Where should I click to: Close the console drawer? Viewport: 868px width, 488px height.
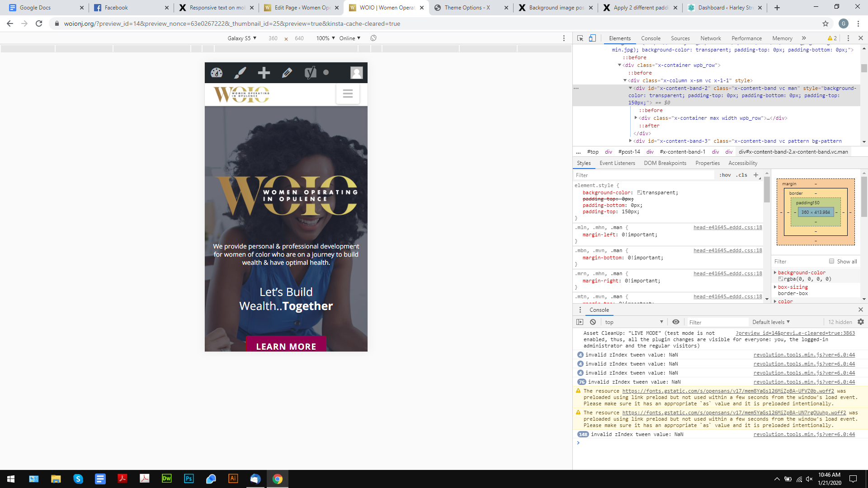tap(861, 310)
